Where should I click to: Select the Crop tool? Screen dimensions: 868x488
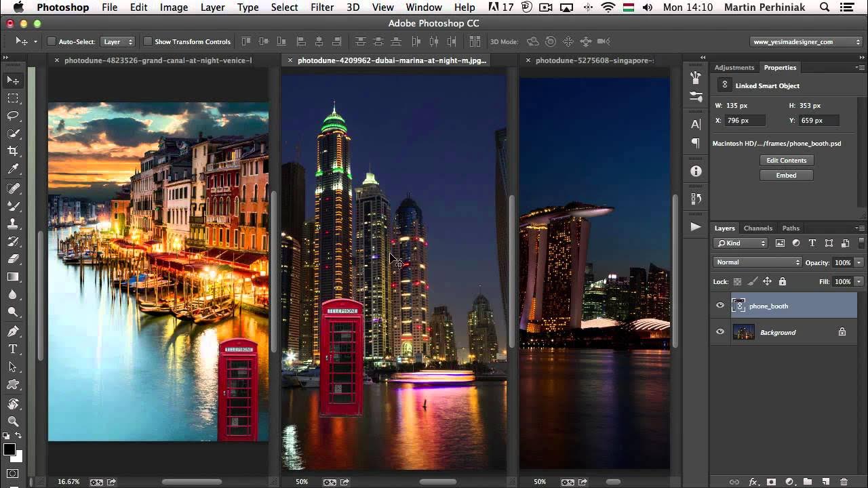(13, 151)
